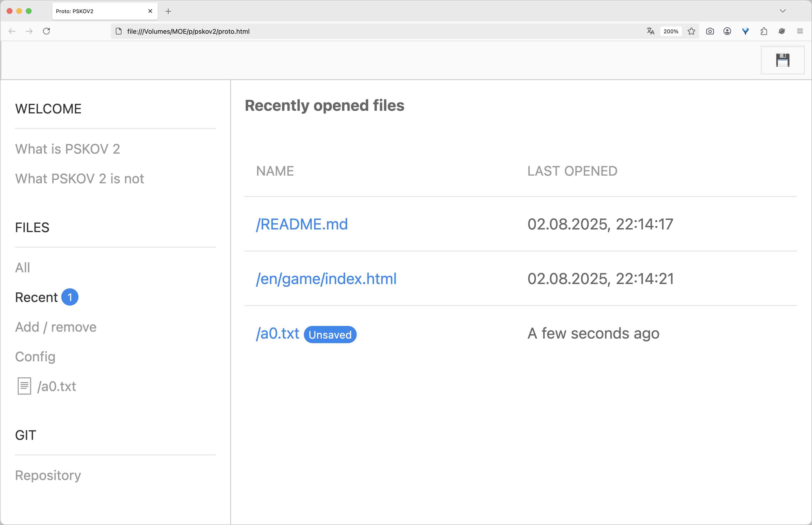Image resolution: width=812 pixels, height=525 pixels.
Task: Select Add / remove in Files menu
Action: coord(56,327)
